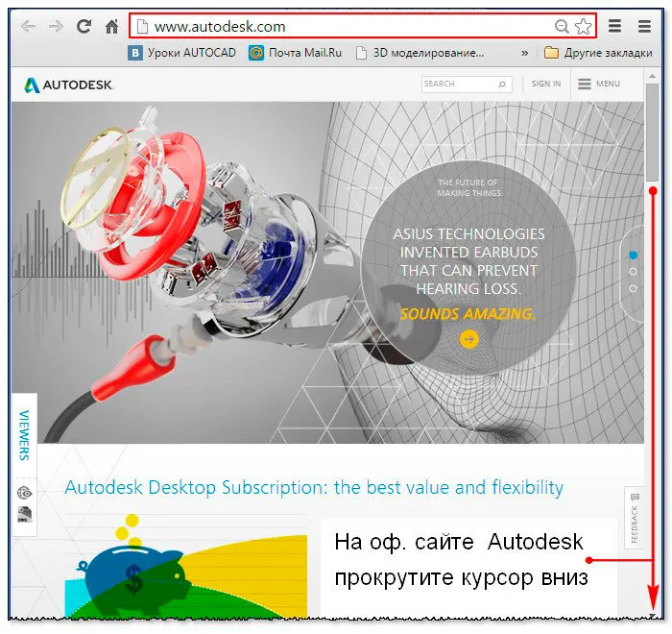Select the second carousel dot
672x634 pixels.
(633, 272)
